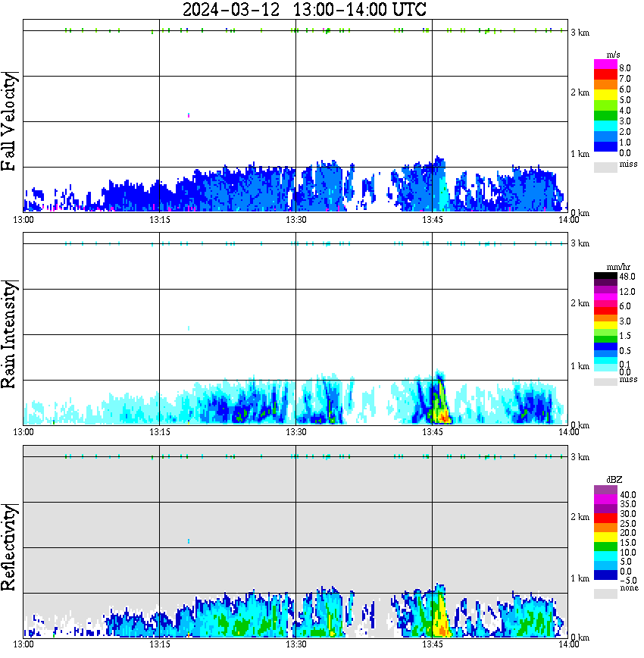Click the 2 km label beside Rain Intensity
The width and height of the screenshot is (644, 658).
[x=580, y=303]
